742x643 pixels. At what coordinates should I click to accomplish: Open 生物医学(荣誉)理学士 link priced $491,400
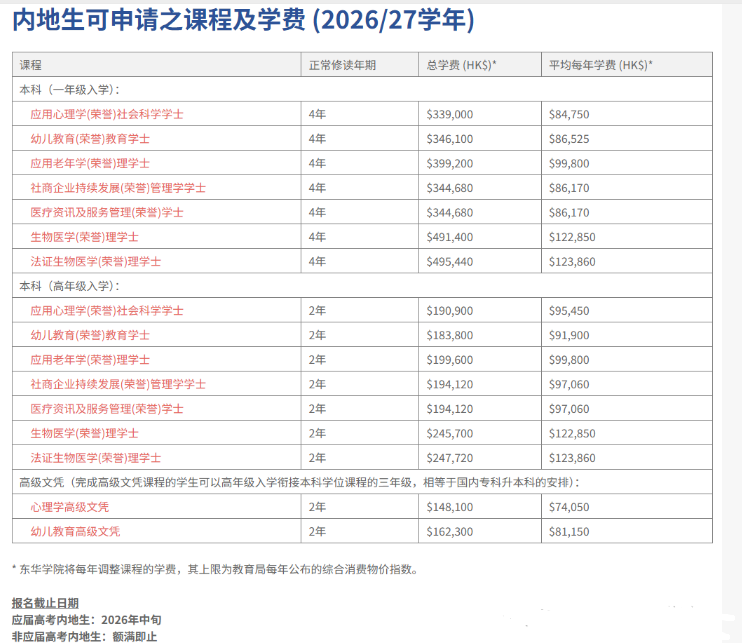(x=84, y=237)
